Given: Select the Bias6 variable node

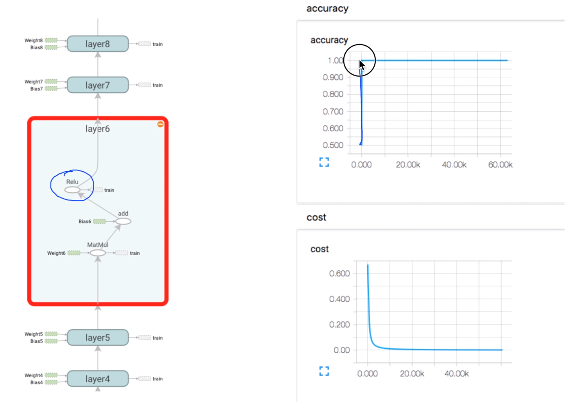Looking at the screenshot, I should [x=99, y=221].
